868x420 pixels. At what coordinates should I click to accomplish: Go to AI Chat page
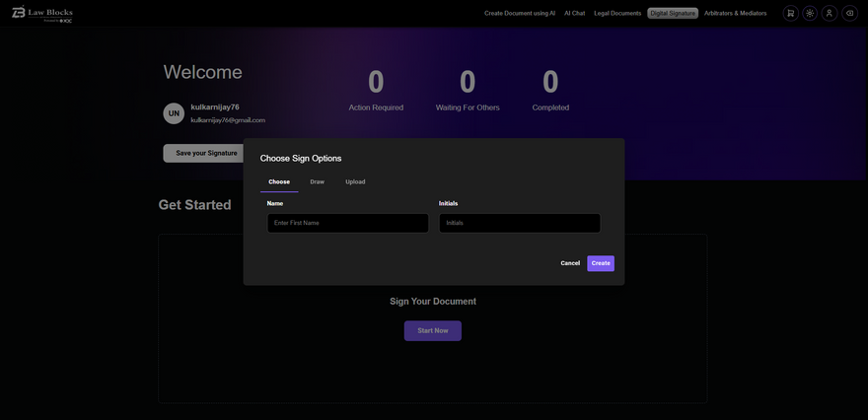tap(574, 13)
